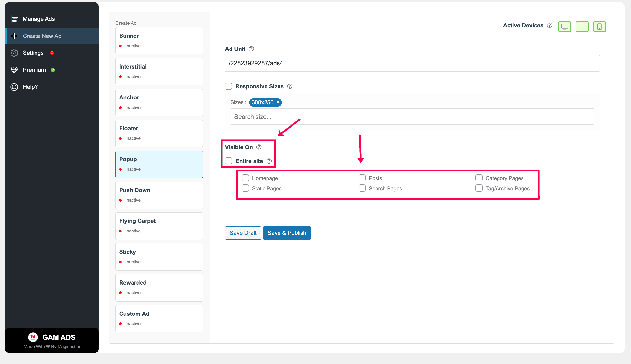Viewport: 631px width, 364px height.
Task: Click the plus icon beside Create New Ad
Action: click(x=14, y=36)
